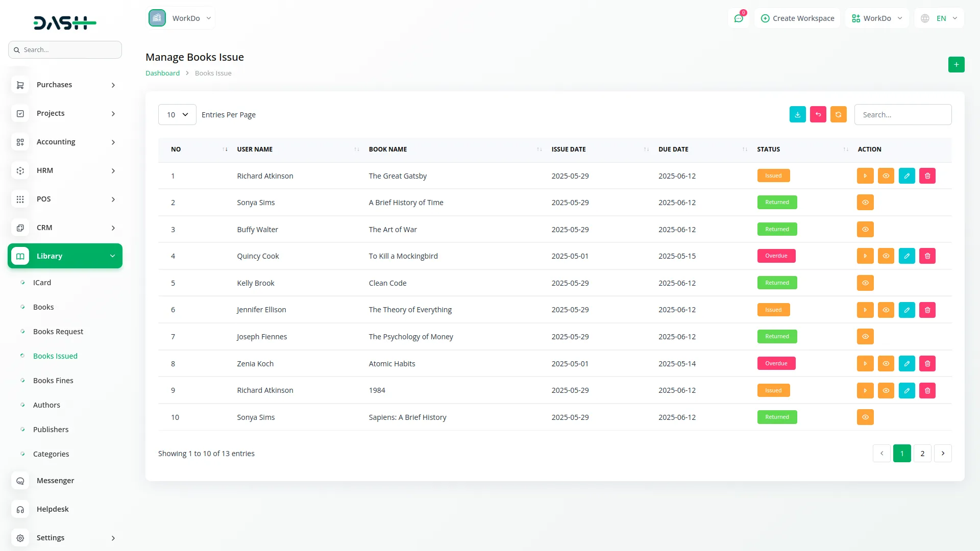View details of Sonya Sims' A Brief History of Time
Screen dimensions: 980x551
click(x=865, y=202)
